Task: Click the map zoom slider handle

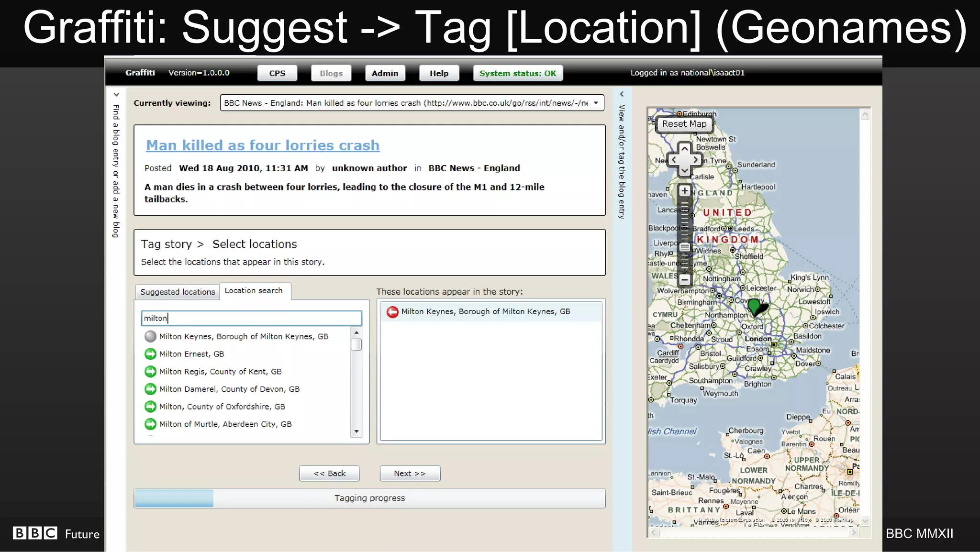Action: pyautogui.click(x=684, y=247)
